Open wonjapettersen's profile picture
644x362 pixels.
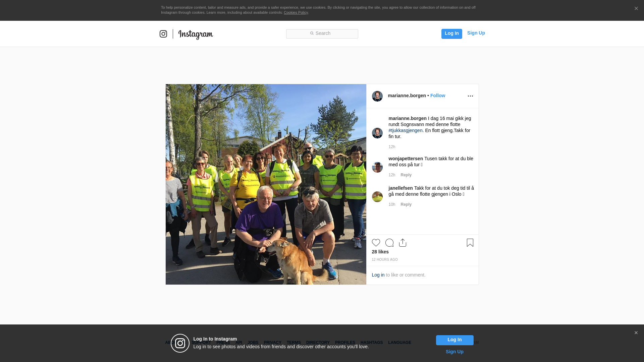pyautogui.click(x=377, y=167)
